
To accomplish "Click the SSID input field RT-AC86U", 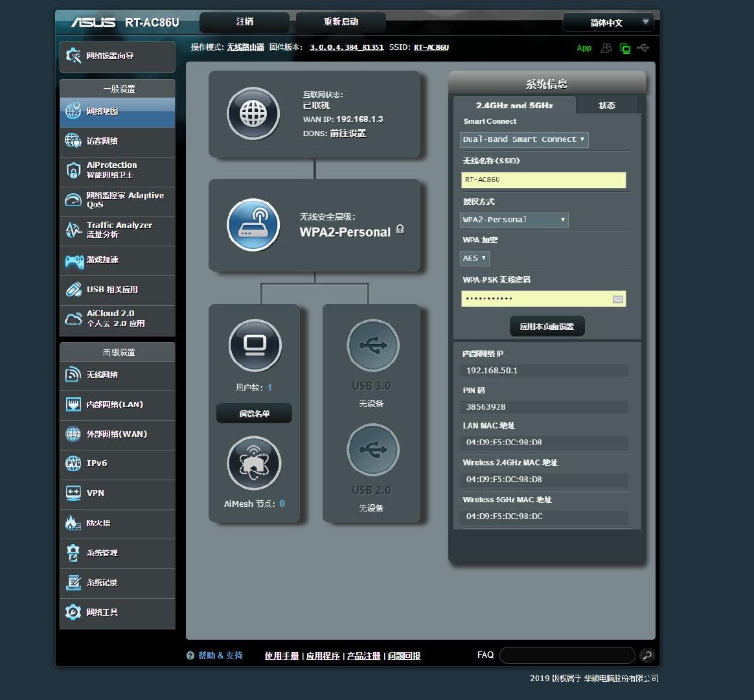I will click(x=543, y=180).
